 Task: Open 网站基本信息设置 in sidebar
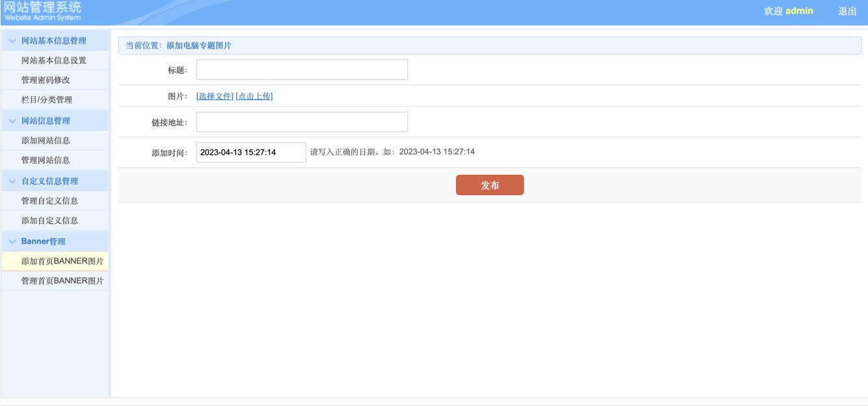click(53, 61)
